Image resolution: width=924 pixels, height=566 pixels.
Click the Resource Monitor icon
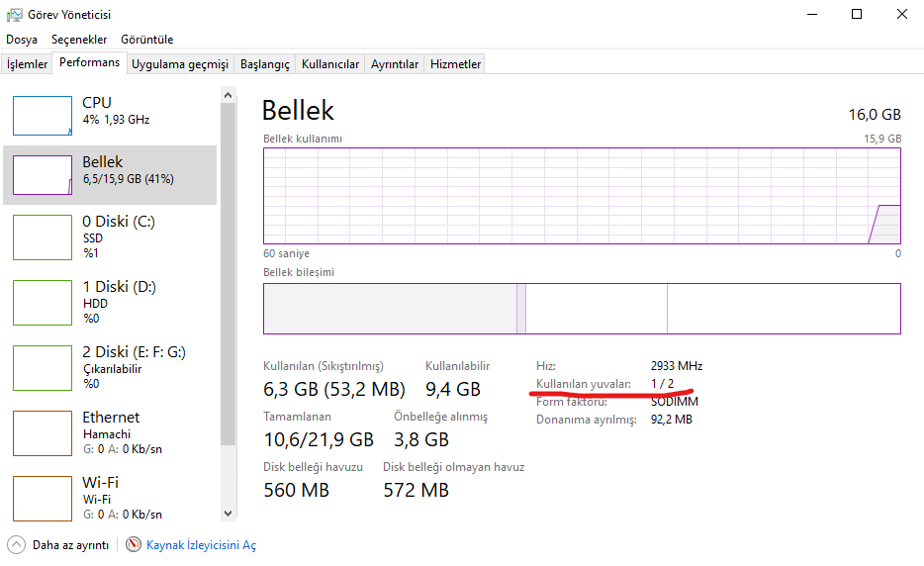(x=134, y=545)
